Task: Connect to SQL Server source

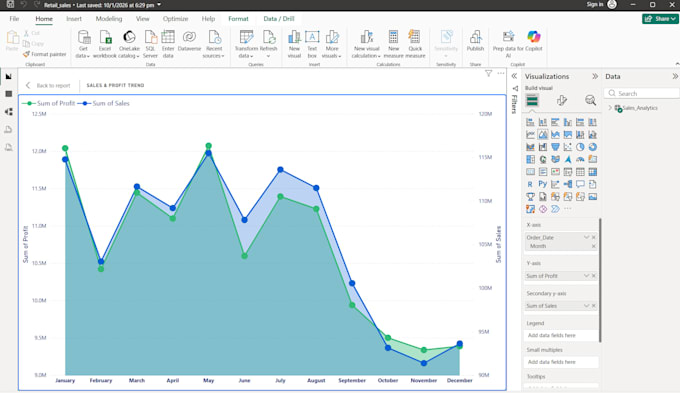Action: click(150, 44)
